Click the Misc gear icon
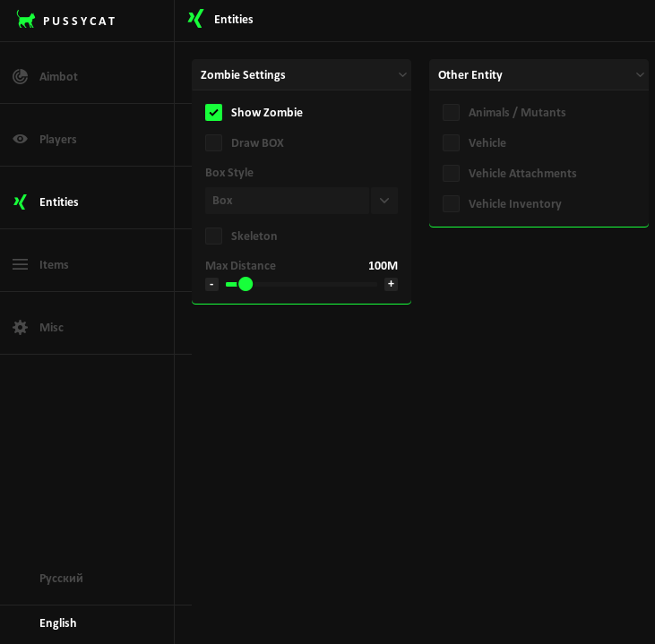The width and height of the screenshot is (655, 644). (20, 327)
